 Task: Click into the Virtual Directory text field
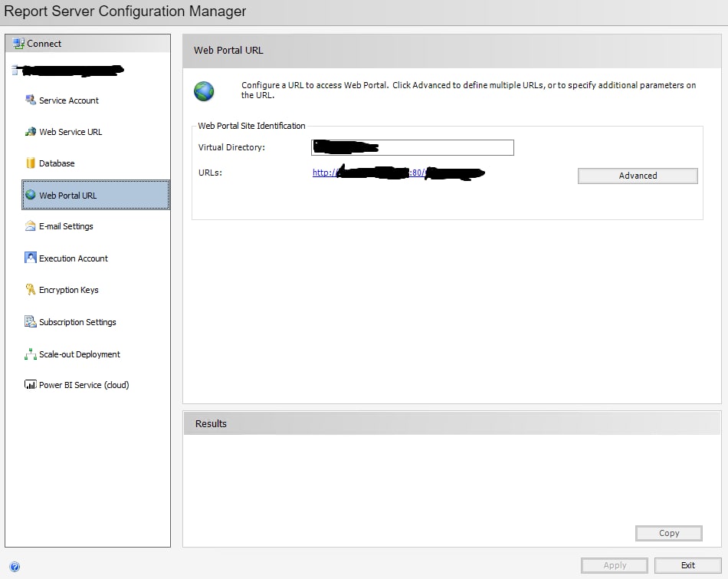tap(412, 147)
